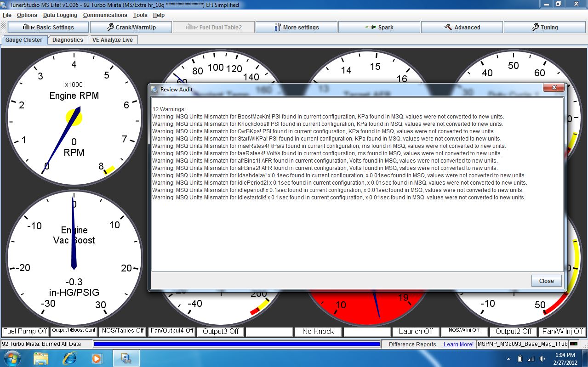The image size is (588, 367).
Task: Open Basic Settings toolbar button
Action: click(48, 28)
